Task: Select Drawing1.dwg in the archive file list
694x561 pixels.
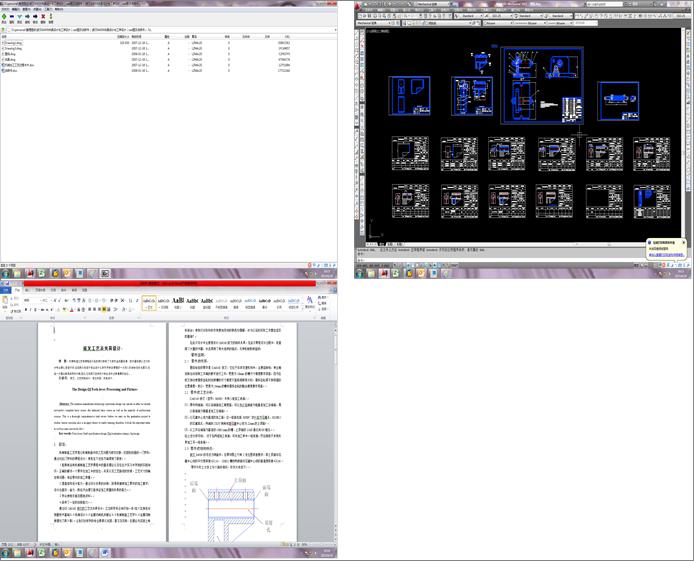Action: pyautogui.click(x=12, y=43)
